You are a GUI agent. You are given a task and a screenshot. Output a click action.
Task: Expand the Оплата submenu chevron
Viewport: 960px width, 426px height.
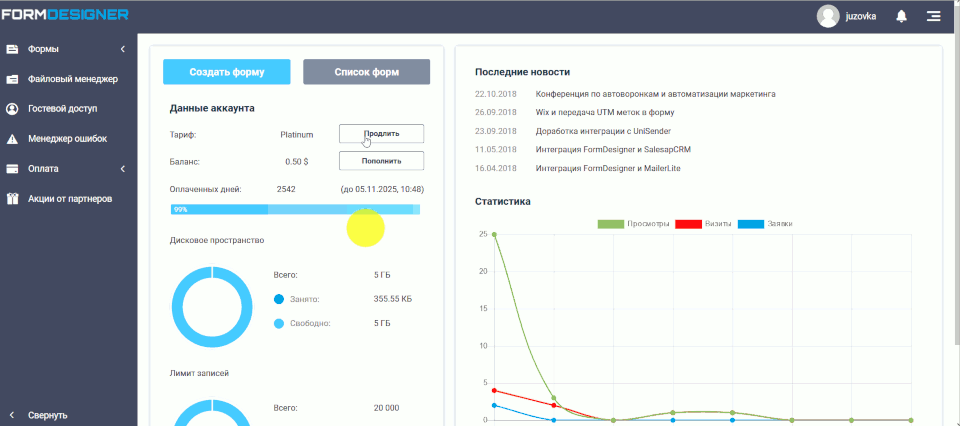point(122,169)
